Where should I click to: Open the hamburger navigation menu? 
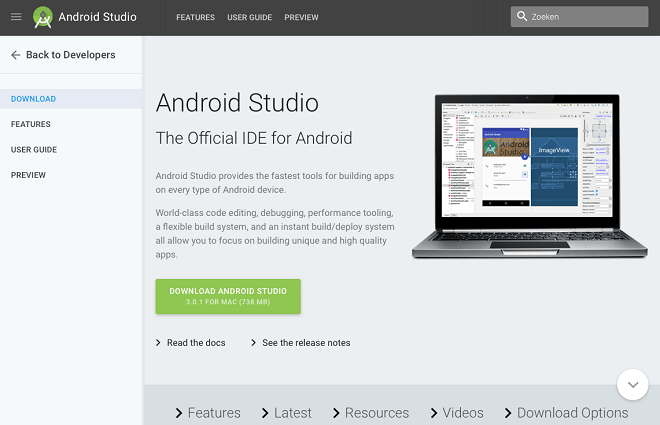[16, 17]
